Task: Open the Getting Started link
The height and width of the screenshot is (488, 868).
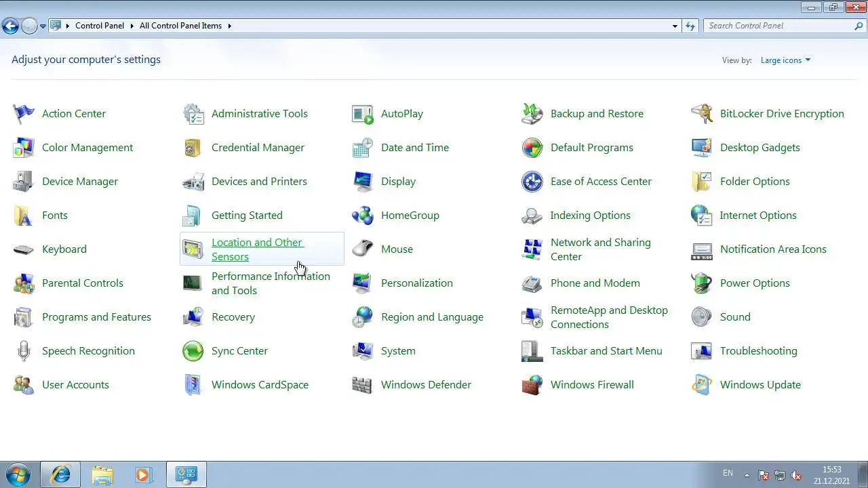Action: click(x=247, y=216)
